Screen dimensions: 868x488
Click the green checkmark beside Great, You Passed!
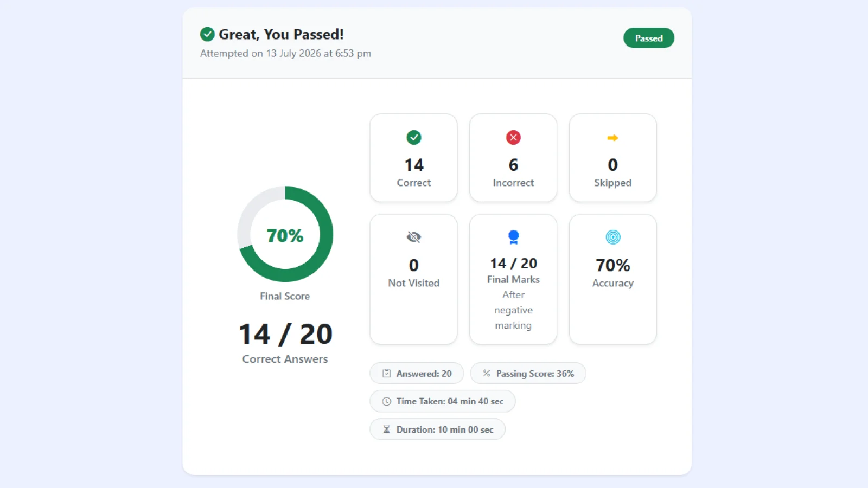tap(207, 35)
